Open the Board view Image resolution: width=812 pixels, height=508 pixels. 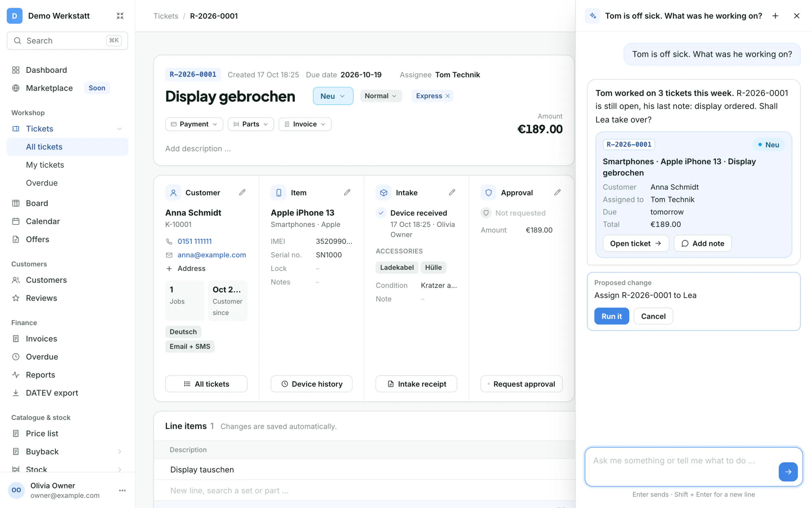67,203
